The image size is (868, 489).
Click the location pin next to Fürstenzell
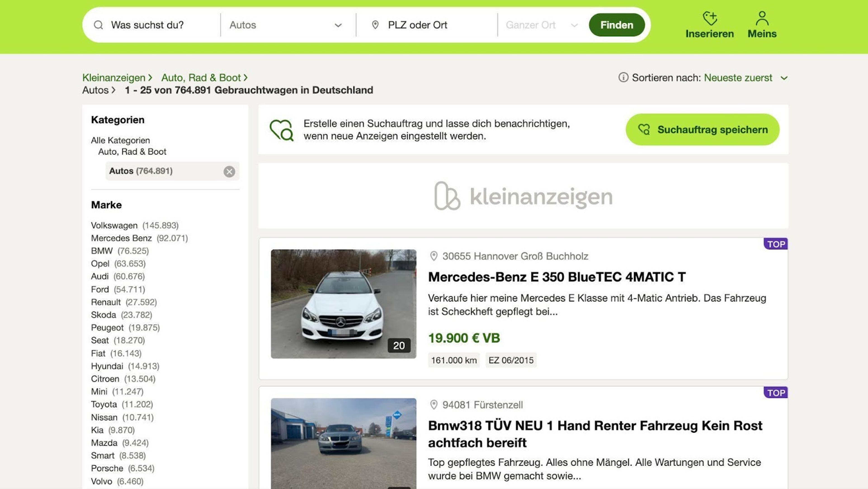pyautogui.click(x=434, y=405)
